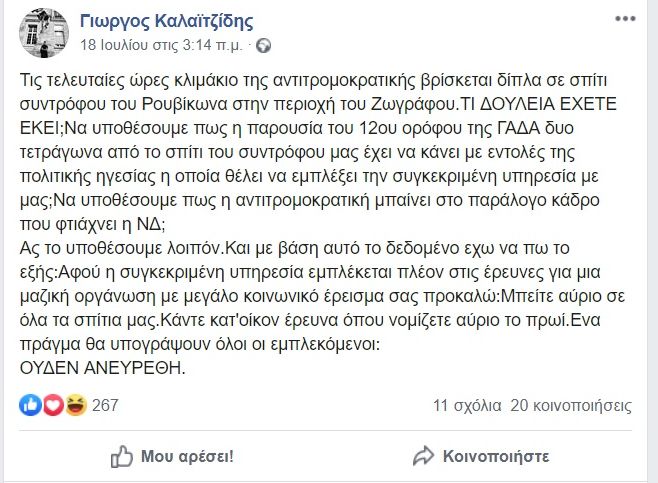This screenshot has height=483, width=658.
Task: Click the first line mentioning αντιτρομοκρατικής
Action: pyautogui.click(x=313, y=80)
